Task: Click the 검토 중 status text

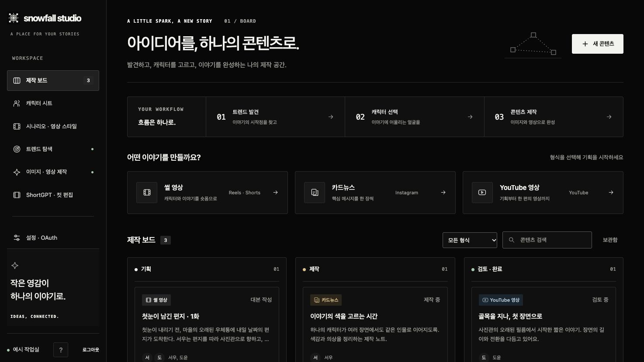Action: [x=600, y=300]
